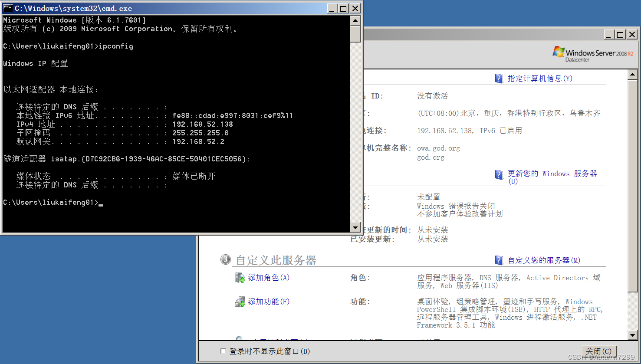Click cmd window scrollbar thumb

click(355, 34)
